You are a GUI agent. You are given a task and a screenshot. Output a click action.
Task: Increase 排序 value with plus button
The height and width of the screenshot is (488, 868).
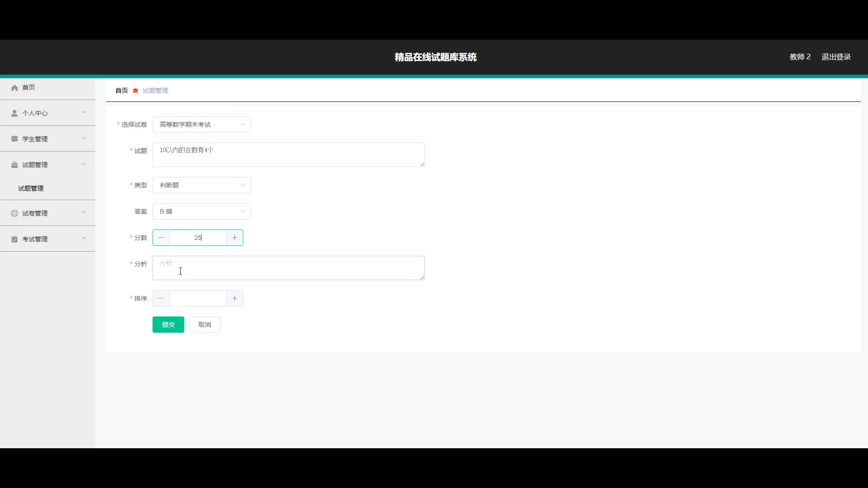point(235,298)
